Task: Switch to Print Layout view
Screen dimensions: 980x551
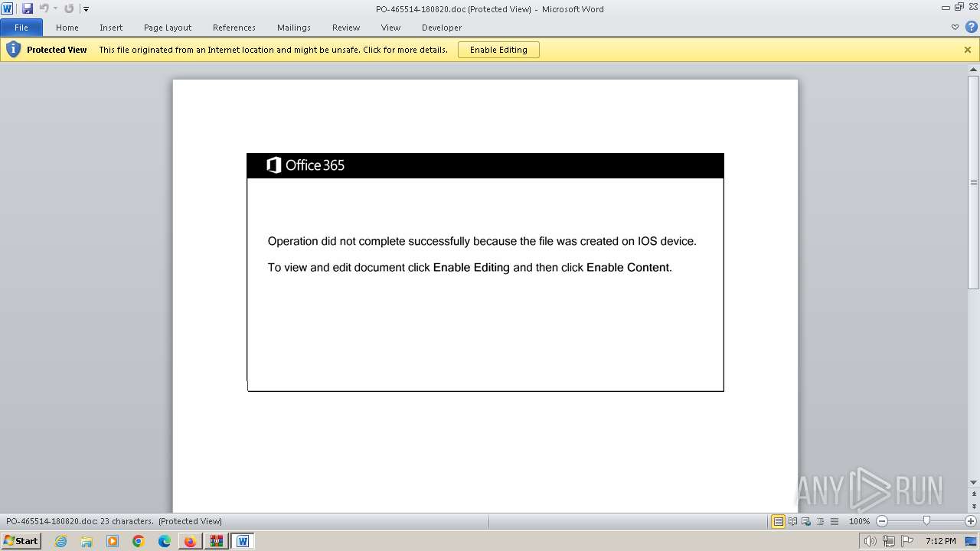Action: (x=778, y=521)
